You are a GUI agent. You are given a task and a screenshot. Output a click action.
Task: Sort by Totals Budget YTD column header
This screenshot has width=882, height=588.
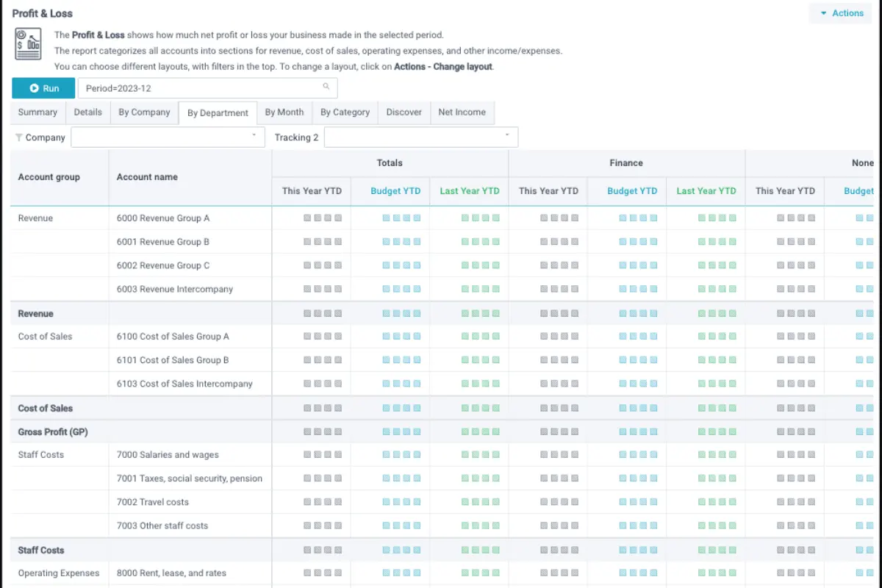point(395,191)
